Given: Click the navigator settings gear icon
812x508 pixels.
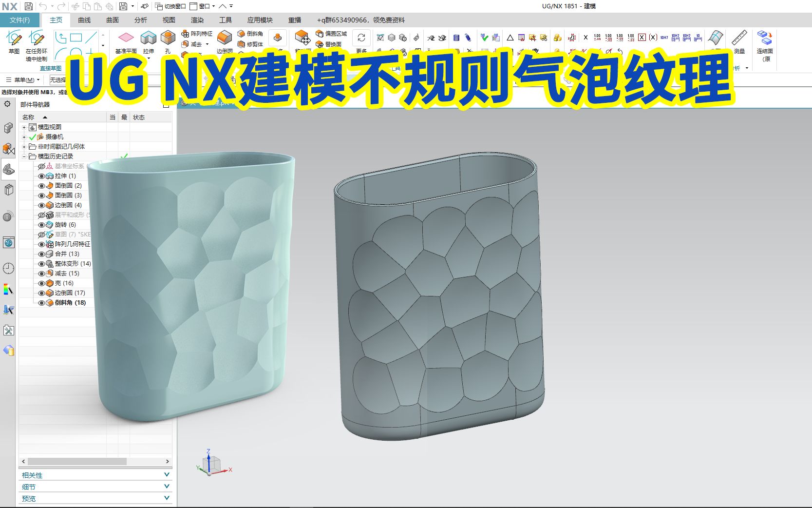Looking at the screenshot, I should click(7, 104).
